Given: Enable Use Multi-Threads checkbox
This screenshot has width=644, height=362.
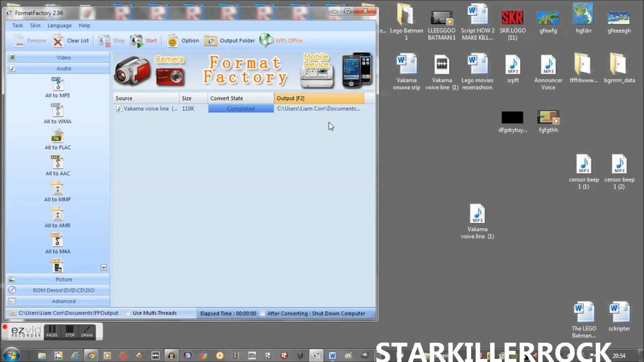Looking at the screenshot, I should coord(127,313).
